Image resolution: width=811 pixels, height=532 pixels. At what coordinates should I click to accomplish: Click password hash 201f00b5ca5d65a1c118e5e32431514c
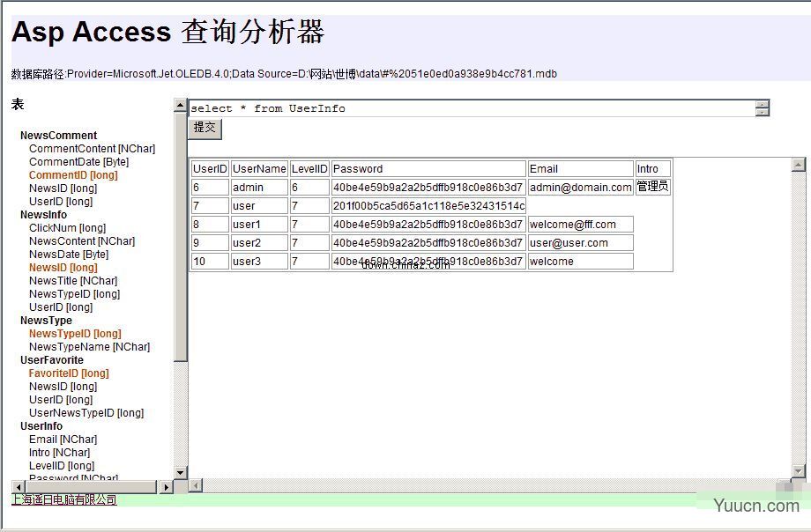(428, 206)
